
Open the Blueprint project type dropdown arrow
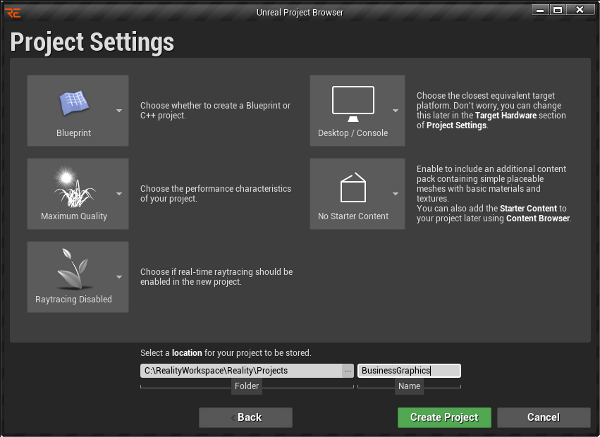tap(120, 110)
